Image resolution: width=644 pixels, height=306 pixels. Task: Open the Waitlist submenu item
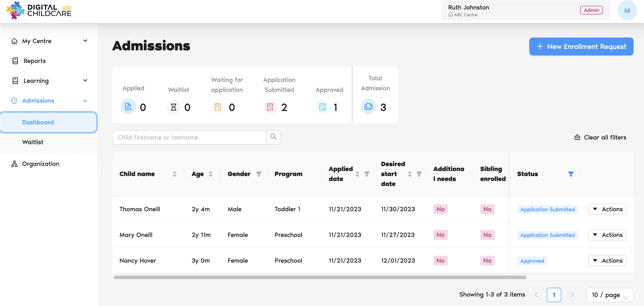[x=33, y=142]
